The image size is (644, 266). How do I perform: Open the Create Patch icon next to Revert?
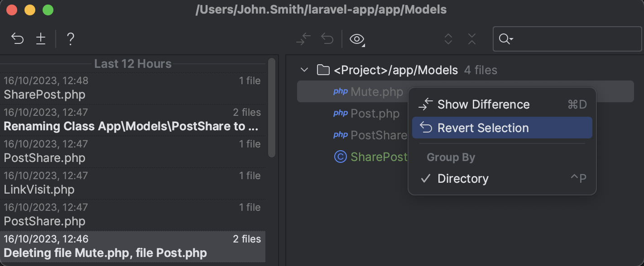click(x=41, y=39)
